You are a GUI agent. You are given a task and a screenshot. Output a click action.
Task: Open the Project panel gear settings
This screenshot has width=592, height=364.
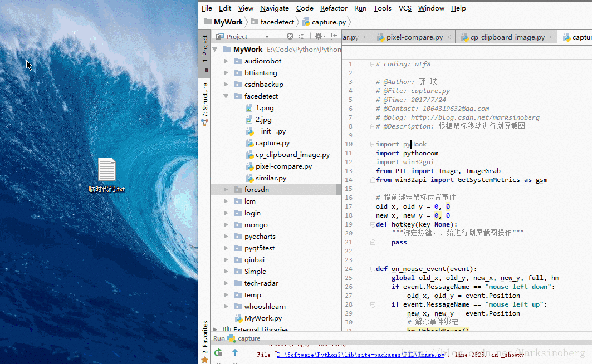319,36
